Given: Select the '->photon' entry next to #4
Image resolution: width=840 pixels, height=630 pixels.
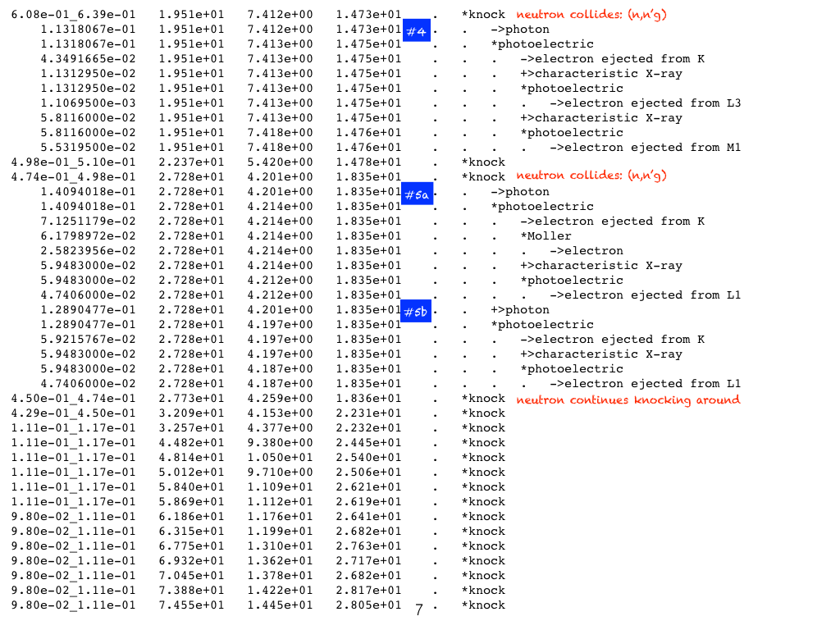Looking at the screenshot, I should pyautogui.click(x=520, y=30).
